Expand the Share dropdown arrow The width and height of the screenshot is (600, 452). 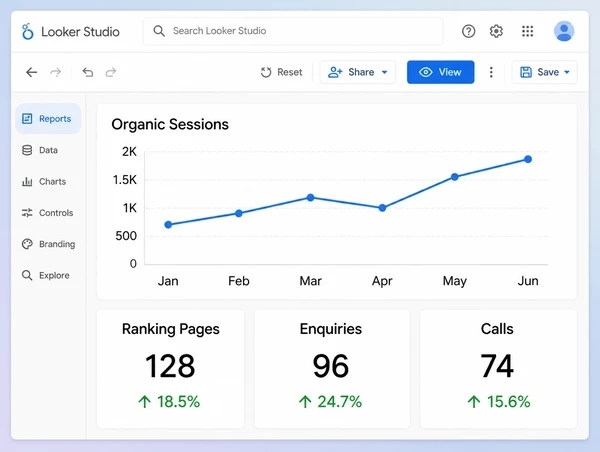pos(385,72)
